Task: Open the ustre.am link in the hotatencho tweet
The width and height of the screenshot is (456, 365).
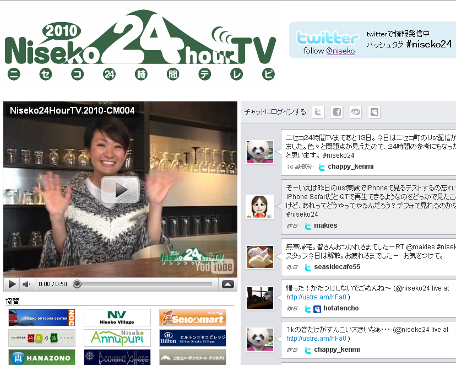Action: pos(318,297)
